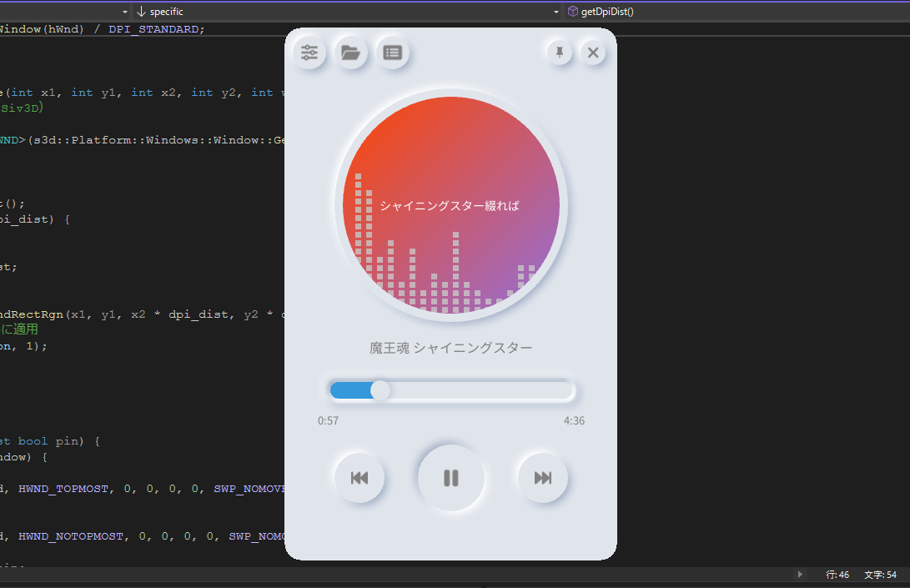910x588 pixels.
Task: Open the equalizer settings in the music player
Action: point(309,52)
